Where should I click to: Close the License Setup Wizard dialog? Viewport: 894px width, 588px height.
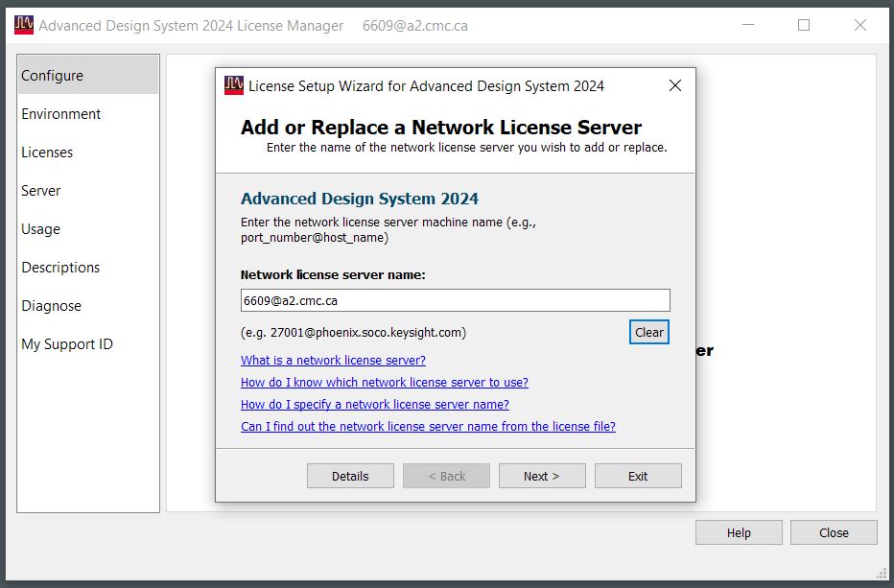coord(675,85)
